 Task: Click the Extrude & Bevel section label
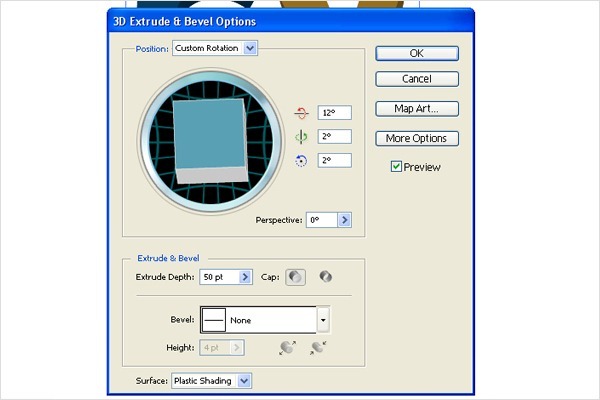[168, 258]
